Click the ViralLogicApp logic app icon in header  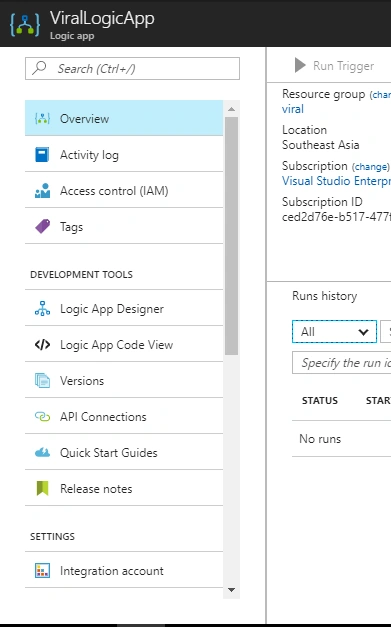(x=25, y=25)
